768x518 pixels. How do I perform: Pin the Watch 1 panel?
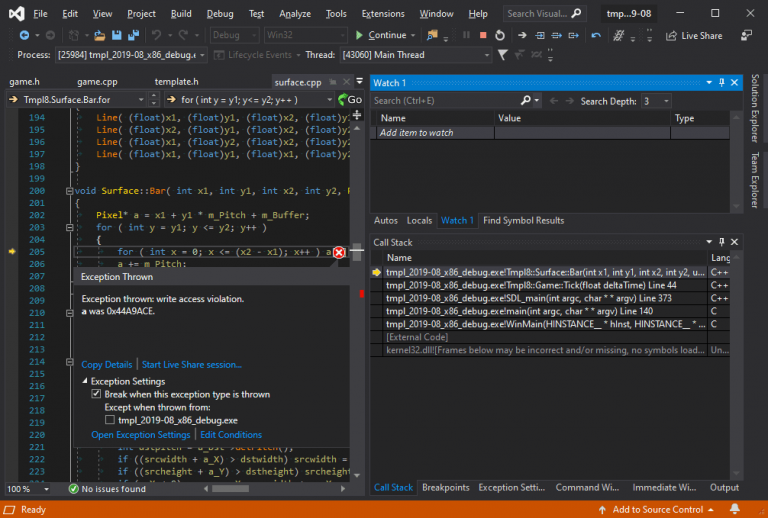point(721,83)
